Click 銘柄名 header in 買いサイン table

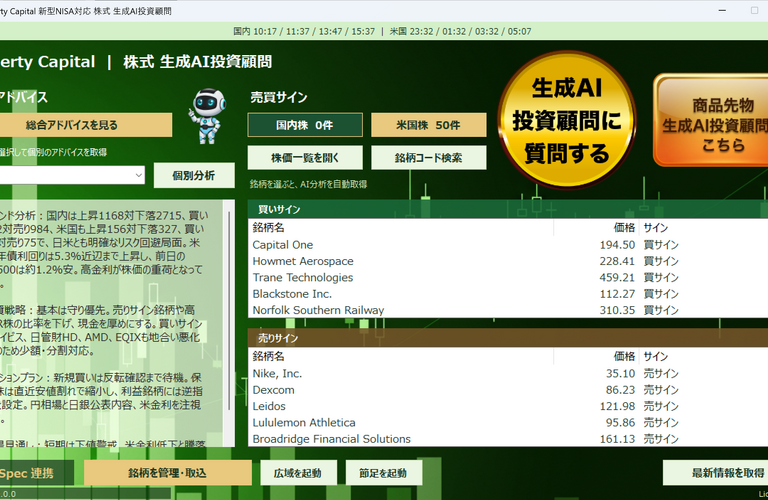pyautogui.click(x=401, y=227)
